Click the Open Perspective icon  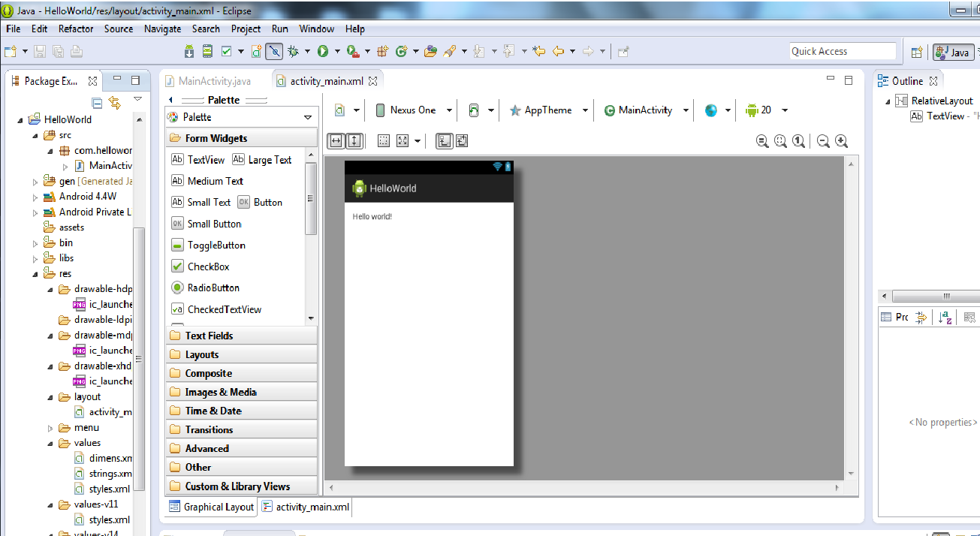pyautogui.click(x=916, y=52)
